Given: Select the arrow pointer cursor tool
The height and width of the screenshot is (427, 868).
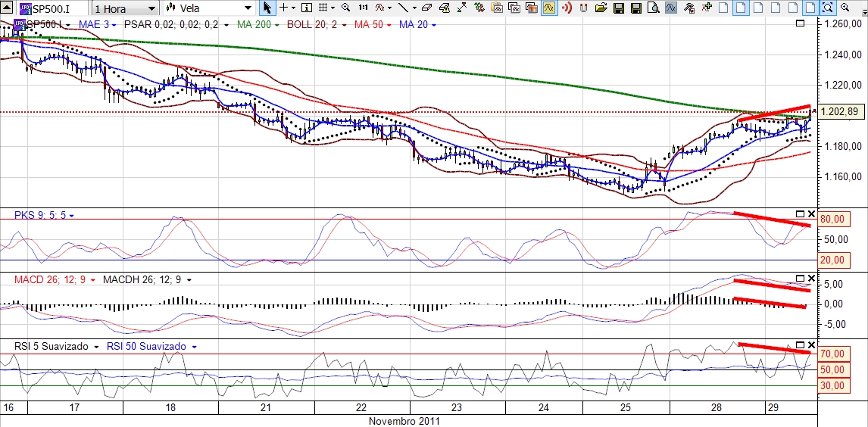Looking at the screenshot, I should (267, 8).
